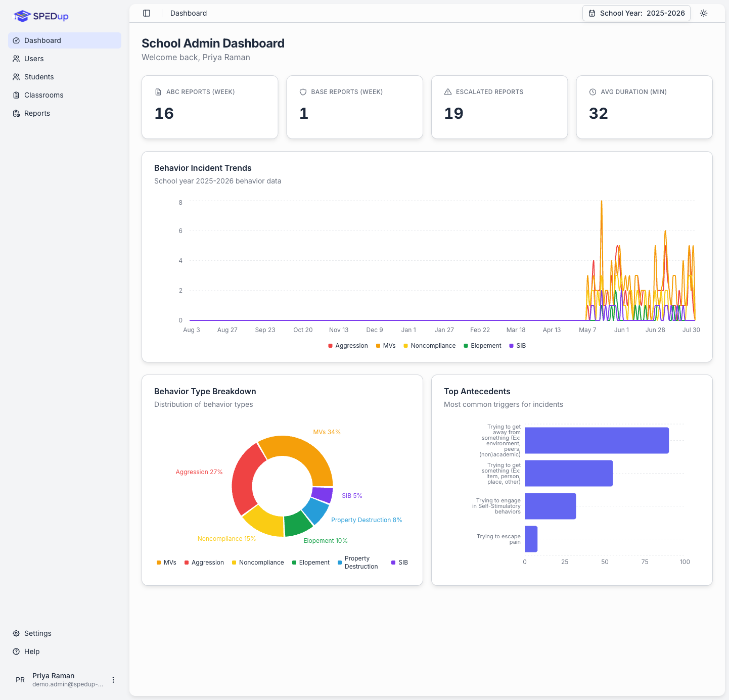Select the BASE Reports (Week) card
The width and height of the screenshot is (729, 700).
[354, 107]
